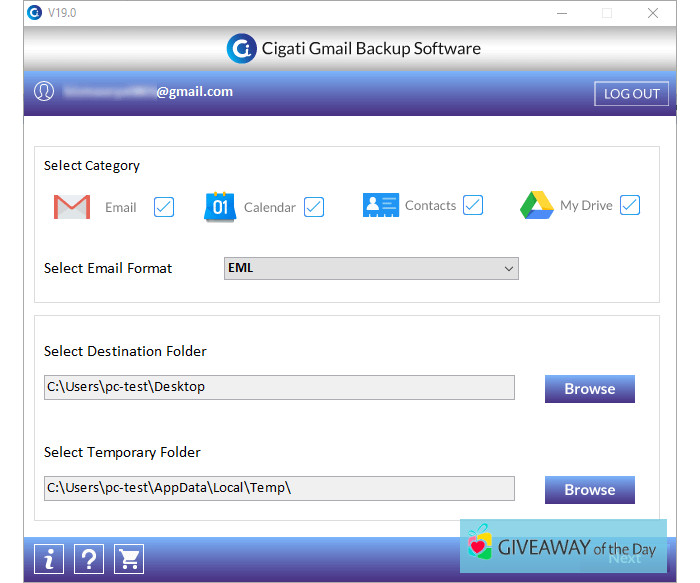The width and height of the screenshot is (700, 583).
Task: Click the Contacts card icon
Action: pos(380,206)
